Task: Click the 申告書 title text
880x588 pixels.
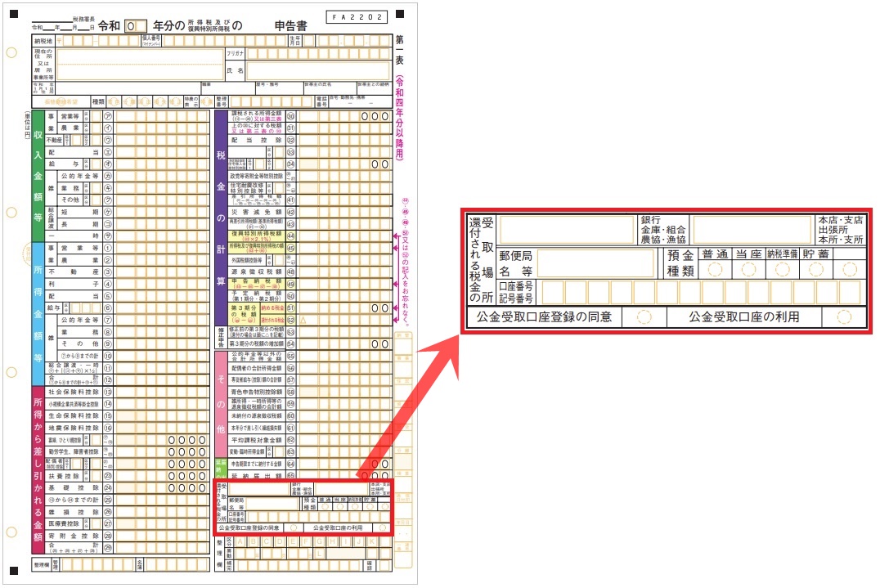Action: (290, 26)
